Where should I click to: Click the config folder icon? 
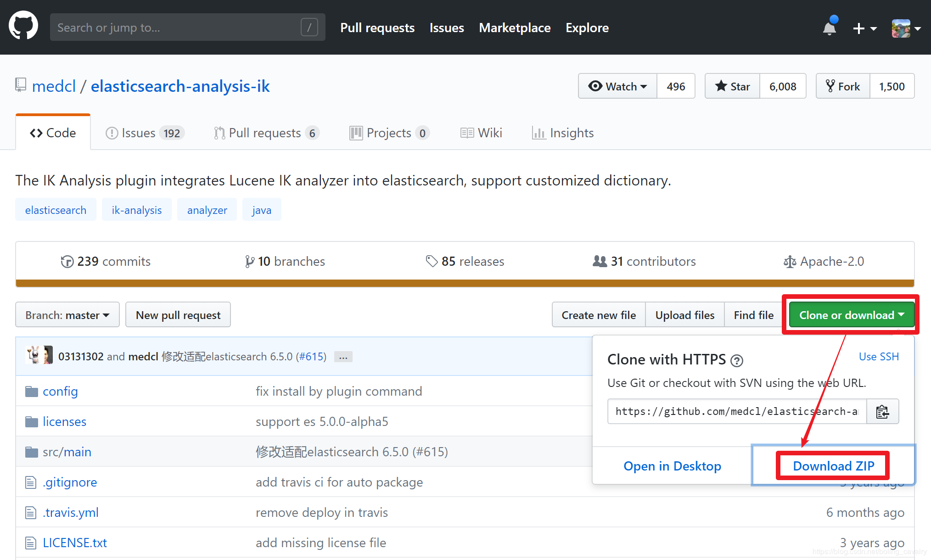31,392
